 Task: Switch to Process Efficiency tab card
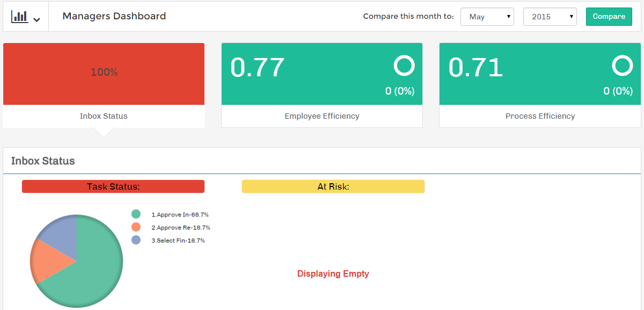coord(540,116)
